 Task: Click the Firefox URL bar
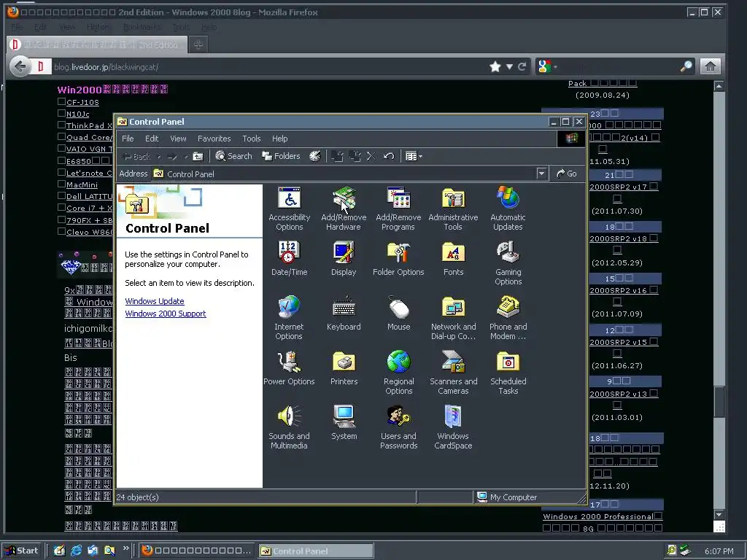point(269,66)
